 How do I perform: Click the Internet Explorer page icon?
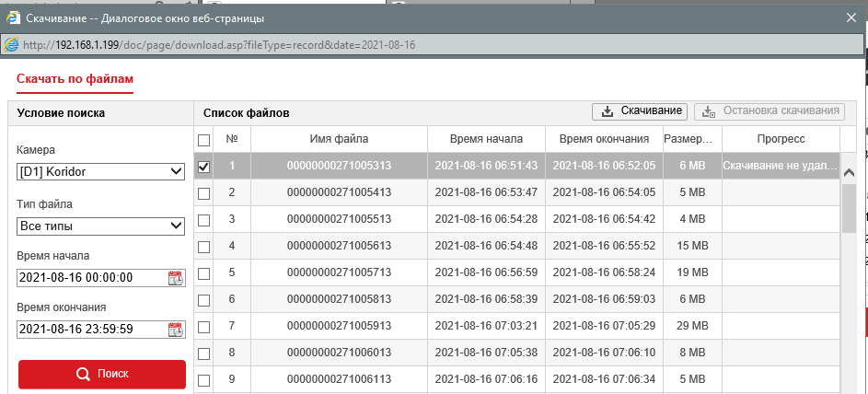pyautogui.click(x=11, y=44)
